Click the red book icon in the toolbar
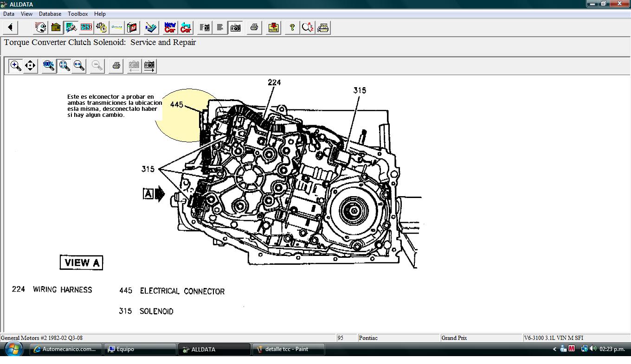The width and height of the screenshot is (631, 364). pos(132,27)
